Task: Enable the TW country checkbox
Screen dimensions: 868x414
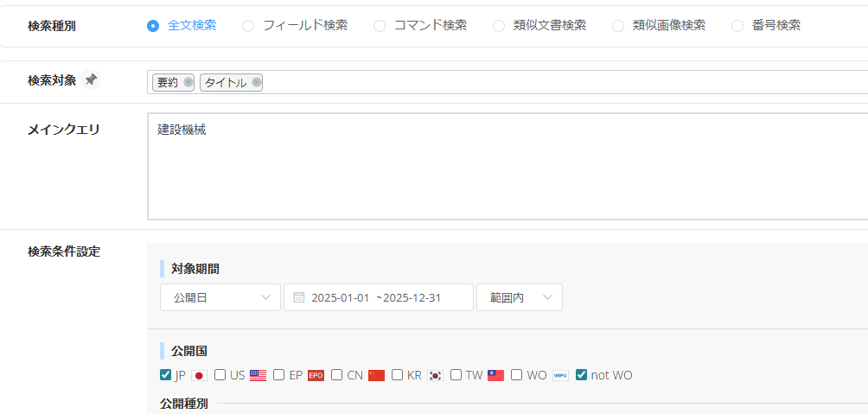Action: (456, 375)
